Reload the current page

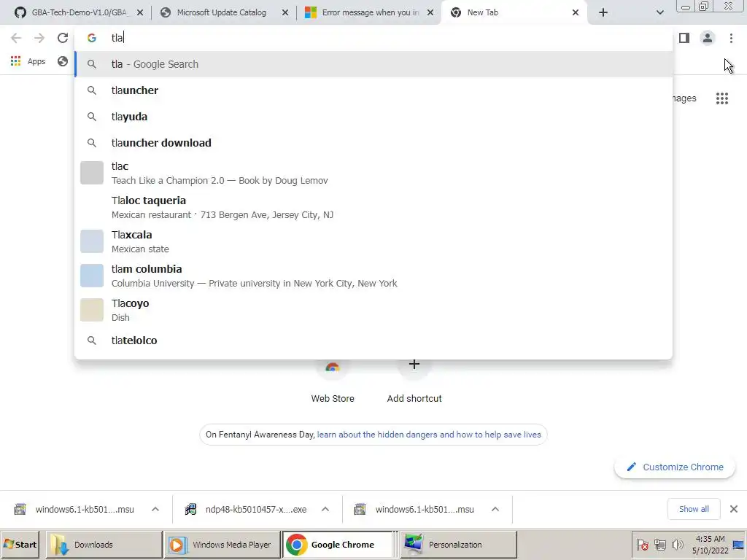click(63, 38)
